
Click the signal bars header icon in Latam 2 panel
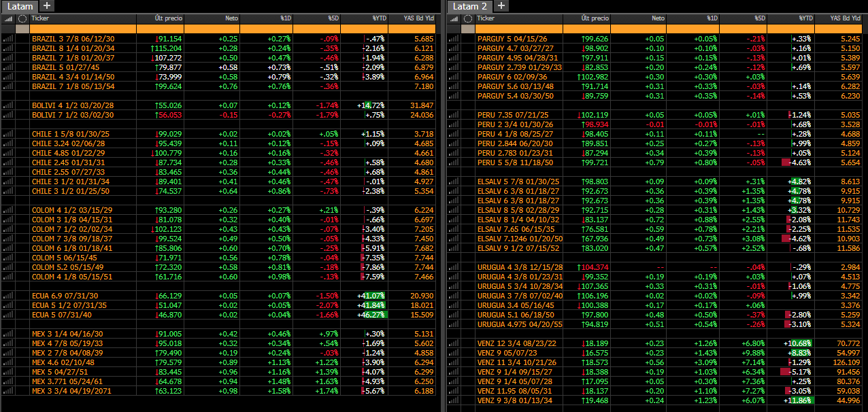[454, 19]
